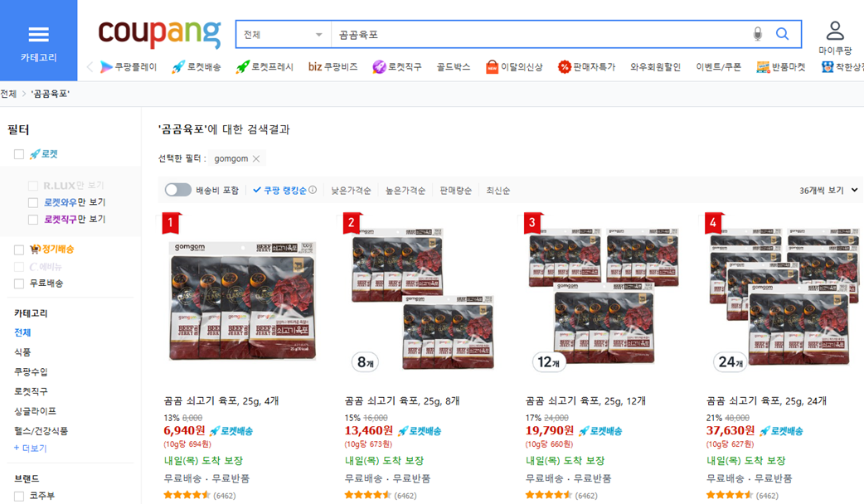Click the blue search magnifier icon

point(782,34)
